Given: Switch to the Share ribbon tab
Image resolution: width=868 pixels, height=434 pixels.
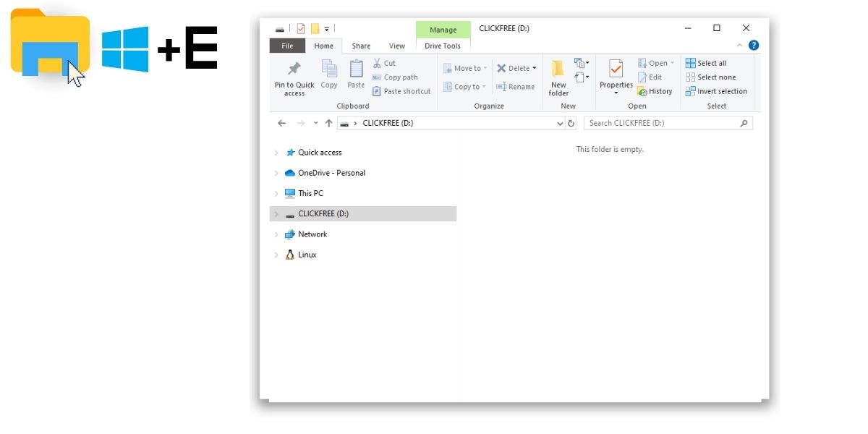Looking at the screenshot, I should click(x=361, y=46).
